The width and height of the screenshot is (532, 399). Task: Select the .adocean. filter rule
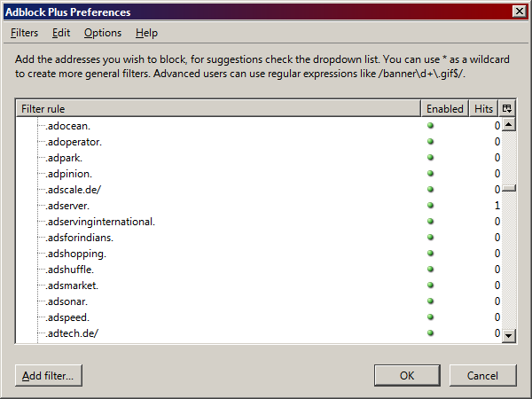[68, 126]
